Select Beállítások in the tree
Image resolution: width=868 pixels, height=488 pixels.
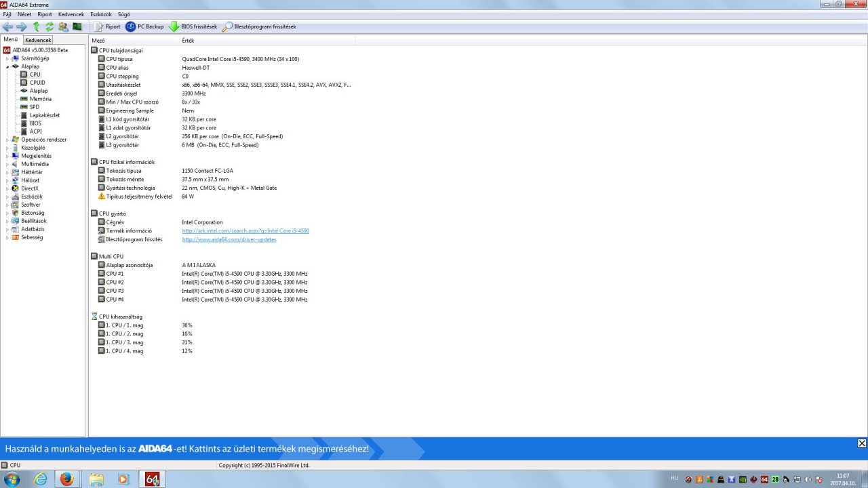coord(34,221)
